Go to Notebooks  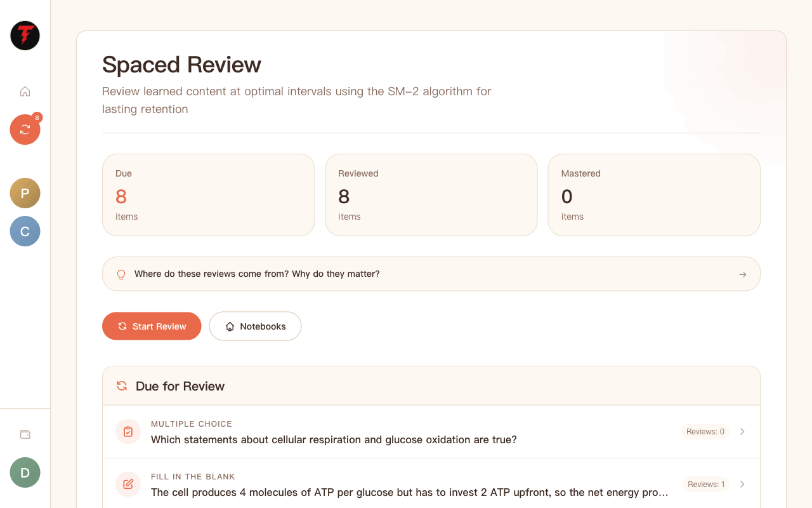(x=255, y=326)
